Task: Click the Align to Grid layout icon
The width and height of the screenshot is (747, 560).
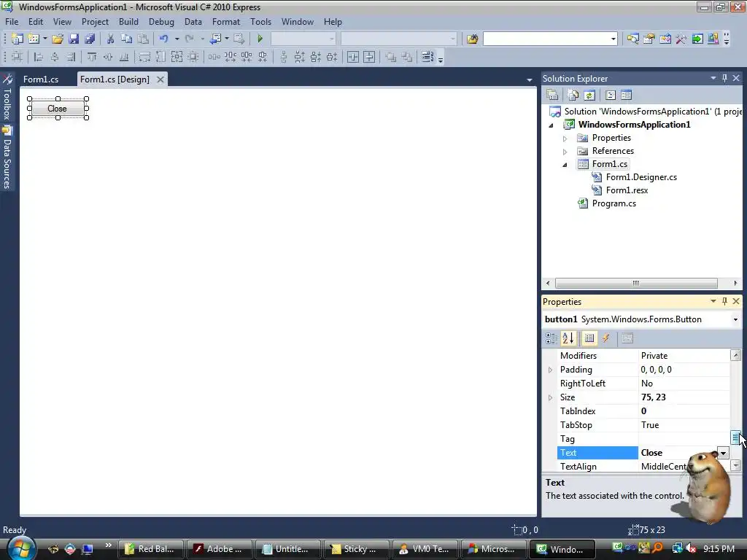Action: 17,57
